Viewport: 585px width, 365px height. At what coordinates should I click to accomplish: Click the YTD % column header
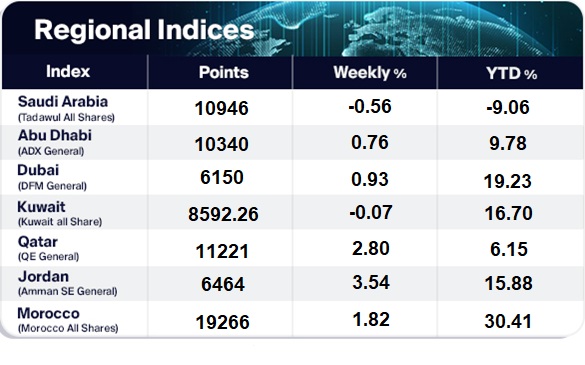tap(512, 74)
